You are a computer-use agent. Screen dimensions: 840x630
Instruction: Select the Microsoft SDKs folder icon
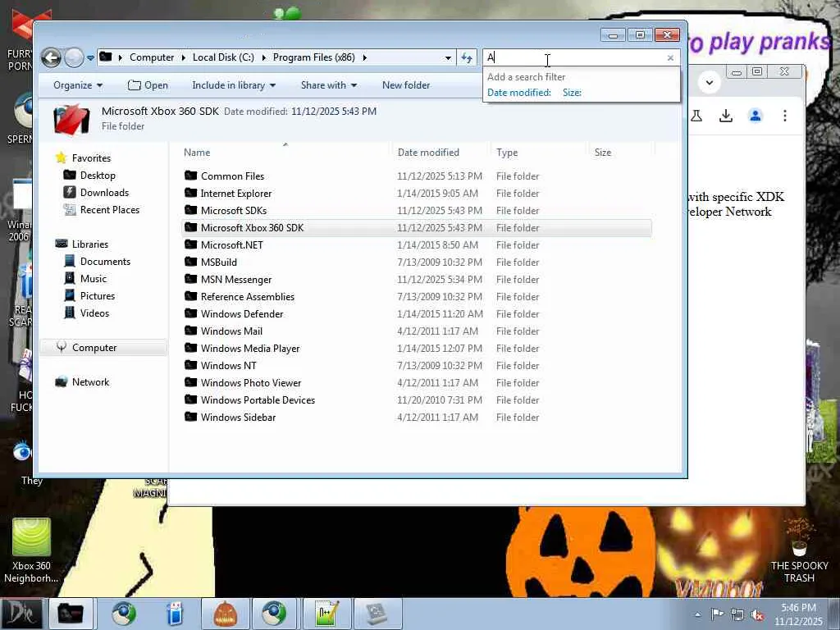[x=190, y=210]
